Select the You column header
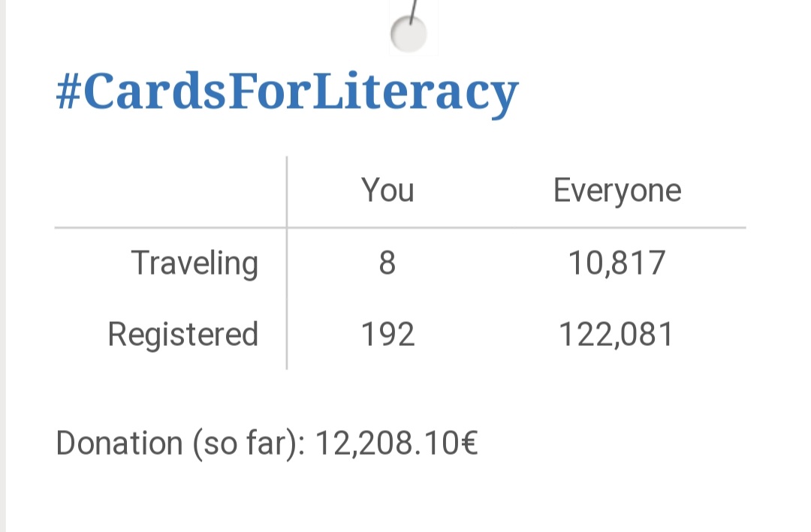 click(x=387, y=191)
